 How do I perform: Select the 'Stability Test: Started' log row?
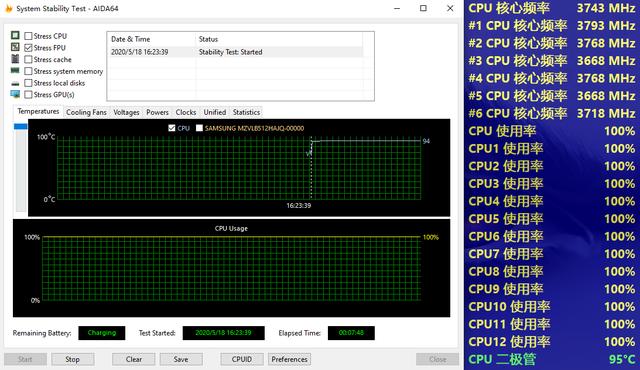click(235, 52)
